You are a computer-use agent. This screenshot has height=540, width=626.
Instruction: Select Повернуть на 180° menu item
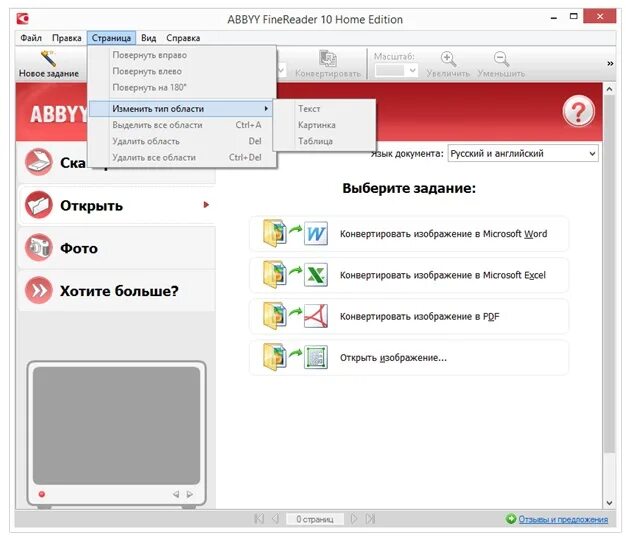182,87
